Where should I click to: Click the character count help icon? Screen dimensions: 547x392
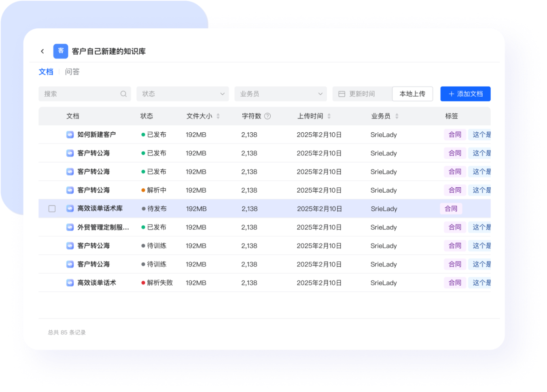tap(267, 116)
